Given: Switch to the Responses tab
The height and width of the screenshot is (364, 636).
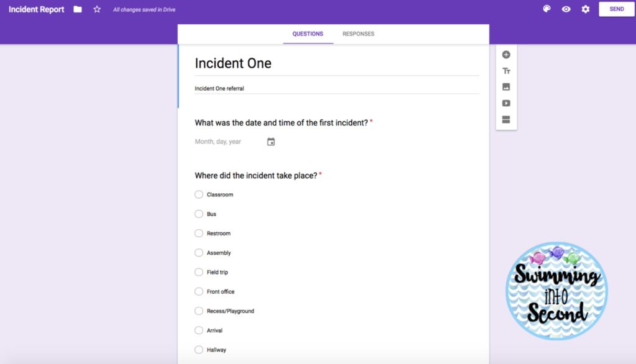Looking at the screenshot, I should 358,34.
